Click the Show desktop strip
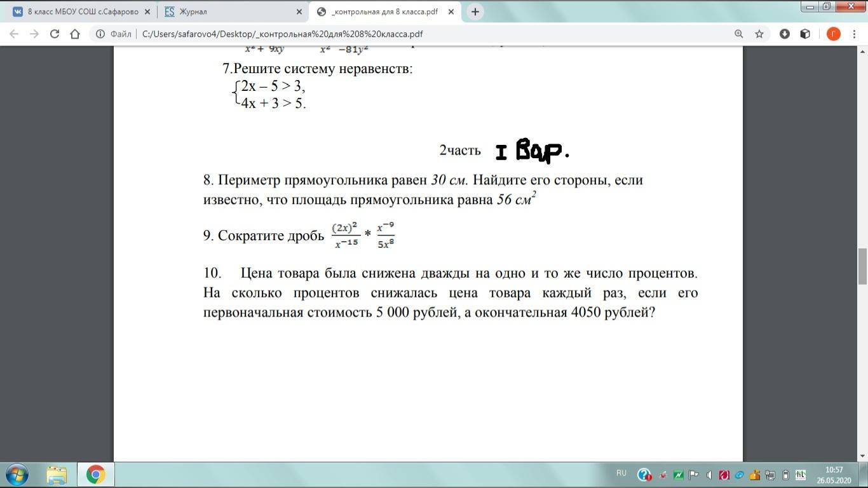868x488 pixels. 864,475
